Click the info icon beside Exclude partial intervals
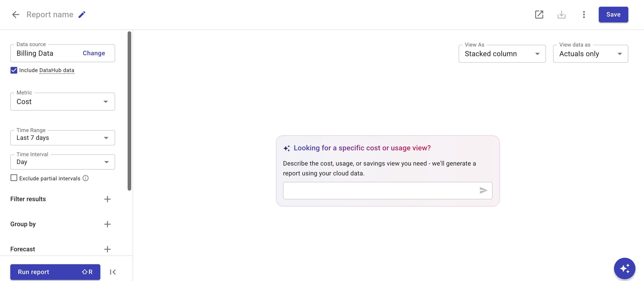The height and width of the screenshot is (281, 644). (86, 178)
